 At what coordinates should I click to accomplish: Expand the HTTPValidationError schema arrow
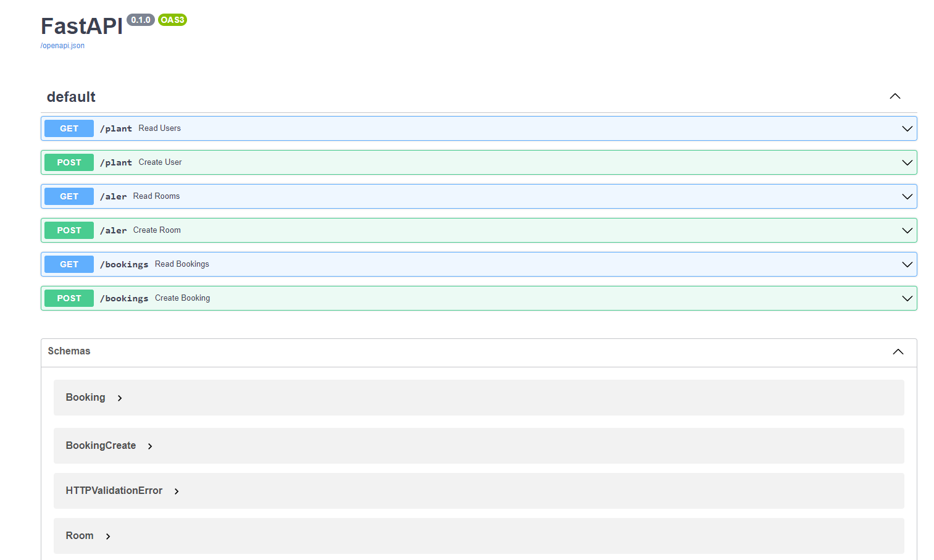click(x=177, y=491)
